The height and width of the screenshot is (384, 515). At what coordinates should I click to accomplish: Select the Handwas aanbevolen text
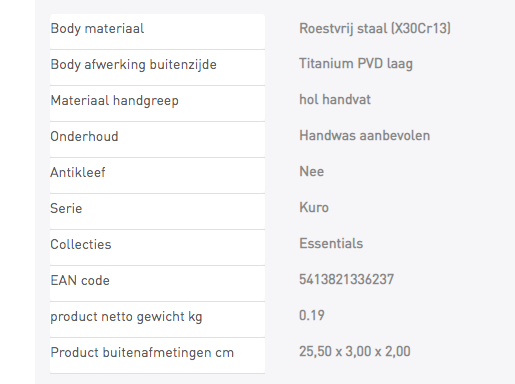tap(364, 135)
